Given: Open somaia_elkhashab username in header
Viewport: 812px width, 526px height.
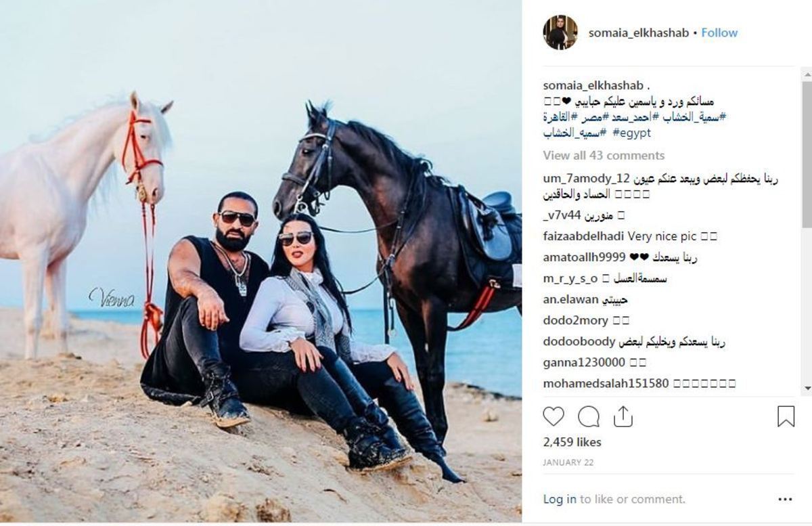Looking at the screenshot, I should pyautogui.click(x=639, y=32).
